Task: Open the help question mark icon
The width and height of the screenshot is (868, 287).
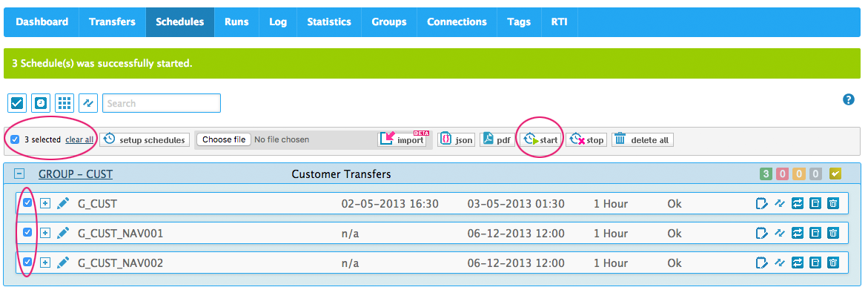Action: [849, 99]
